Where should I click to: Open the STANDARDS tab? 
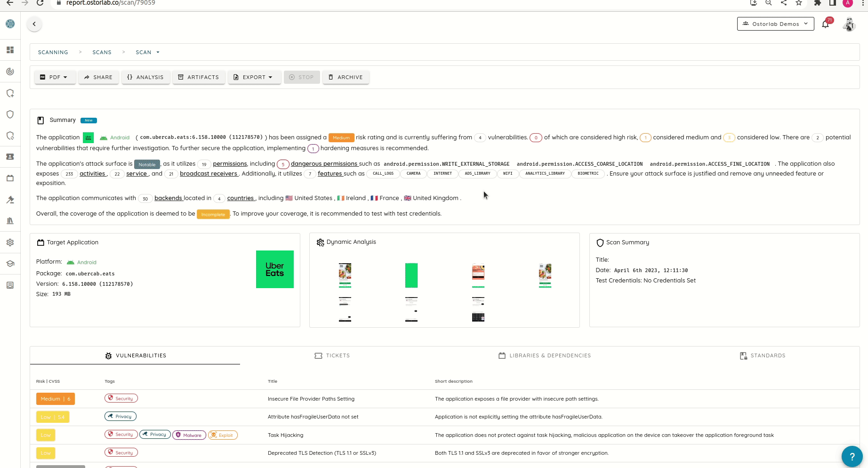[x=763, y=355]
